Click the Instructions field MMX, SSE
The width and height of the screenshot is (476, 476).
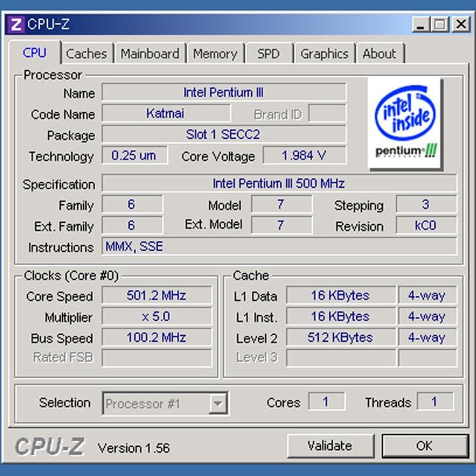point(279,247)
